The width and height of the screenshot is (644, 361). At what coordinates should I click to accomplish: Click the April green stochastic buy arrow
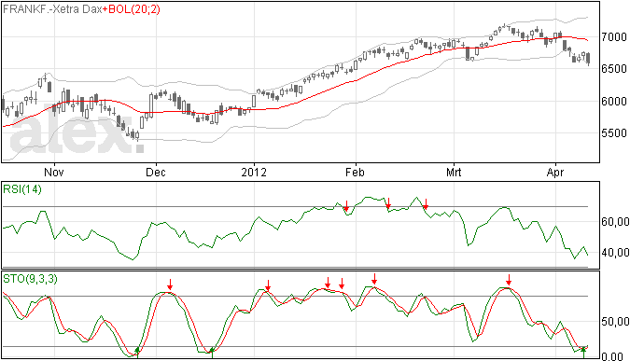pos(583,352)
